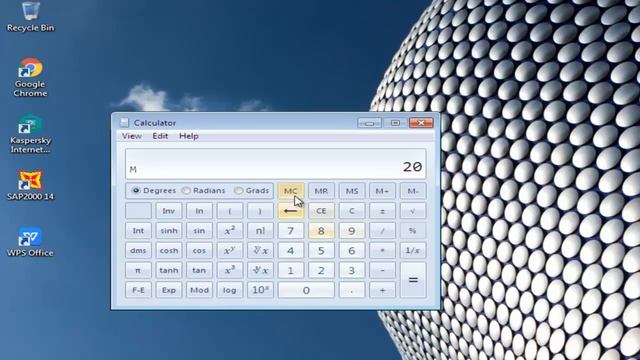The height and width of the screenshot is (360, 640).
Task: Click the calculator display showing 20
Action: tap(276, 164)
